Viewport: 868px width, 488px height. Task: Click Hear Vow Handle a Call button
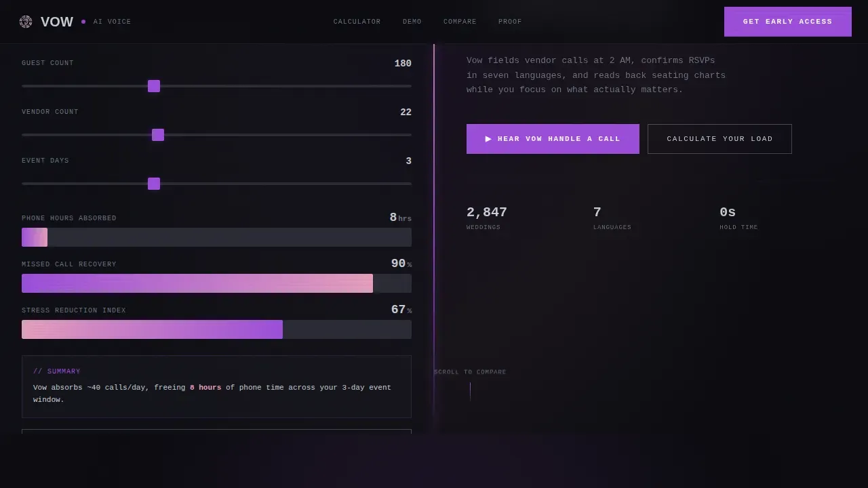coord(553,139)
